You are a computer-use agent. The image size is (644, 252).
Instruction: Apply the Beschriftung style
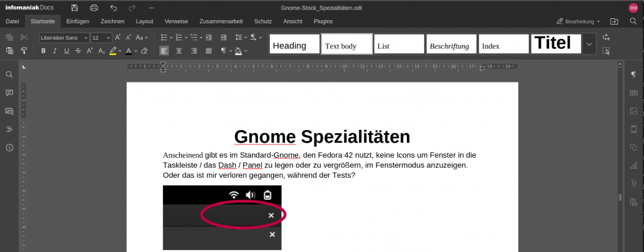[451, 44]
